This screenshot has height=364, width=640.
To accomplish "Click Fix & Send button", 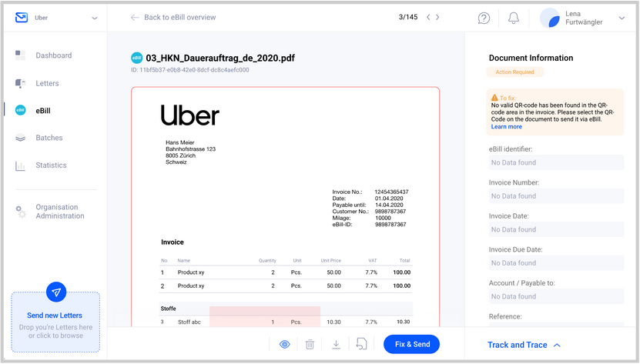I will 412,344.
